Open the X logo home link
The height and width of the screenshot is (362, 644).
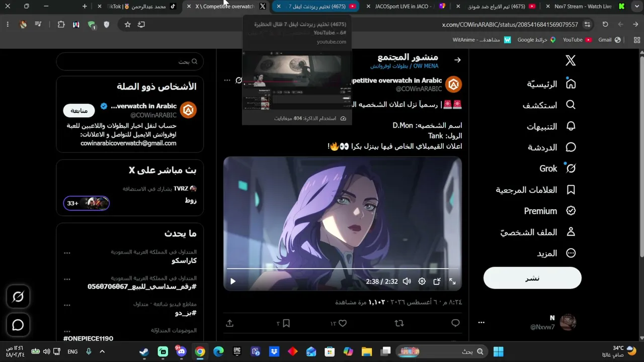(571, 61)
